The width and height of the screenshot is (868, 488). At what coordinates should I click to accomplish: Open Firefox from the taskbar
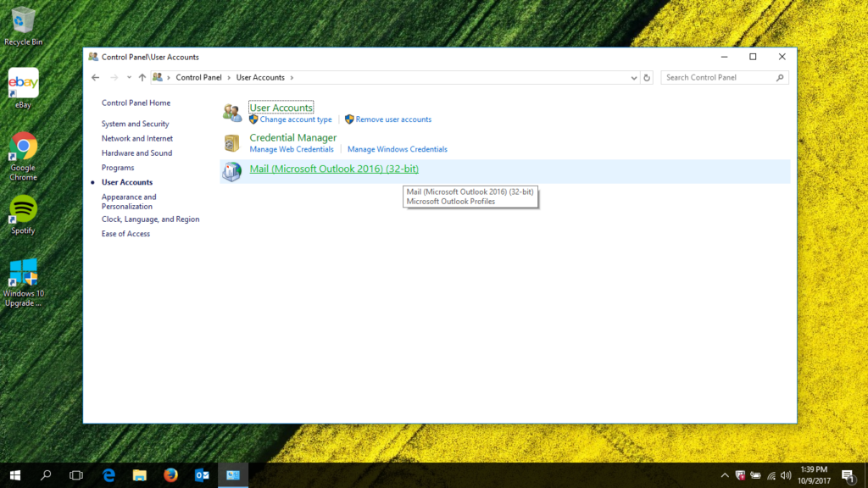(x=170, y=475)
